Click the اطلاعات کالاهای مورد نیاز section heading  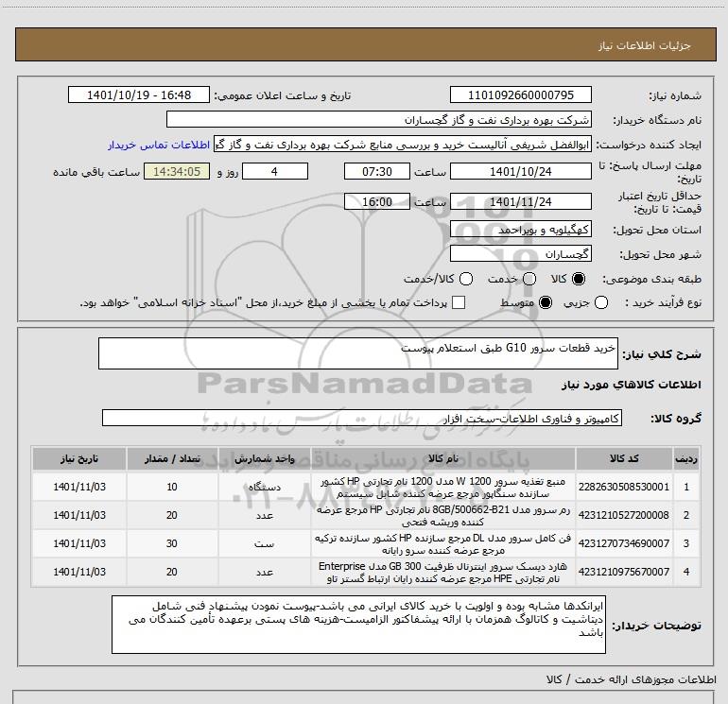(x=632, y=385)
